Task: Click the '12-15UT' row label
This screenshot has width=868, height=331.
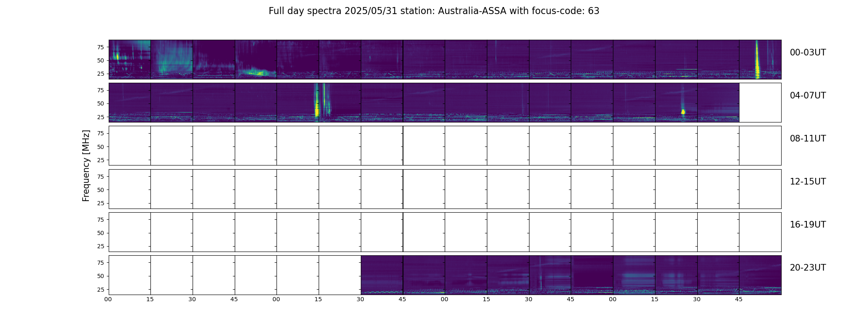Action: coord(808,182)
